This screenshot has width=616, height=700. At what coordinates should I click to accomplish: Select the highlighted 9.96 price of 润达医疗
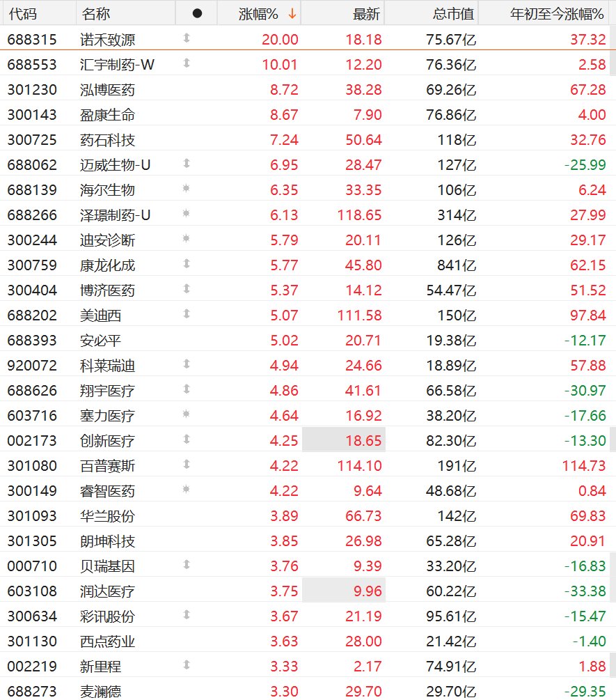pos(344,591)
